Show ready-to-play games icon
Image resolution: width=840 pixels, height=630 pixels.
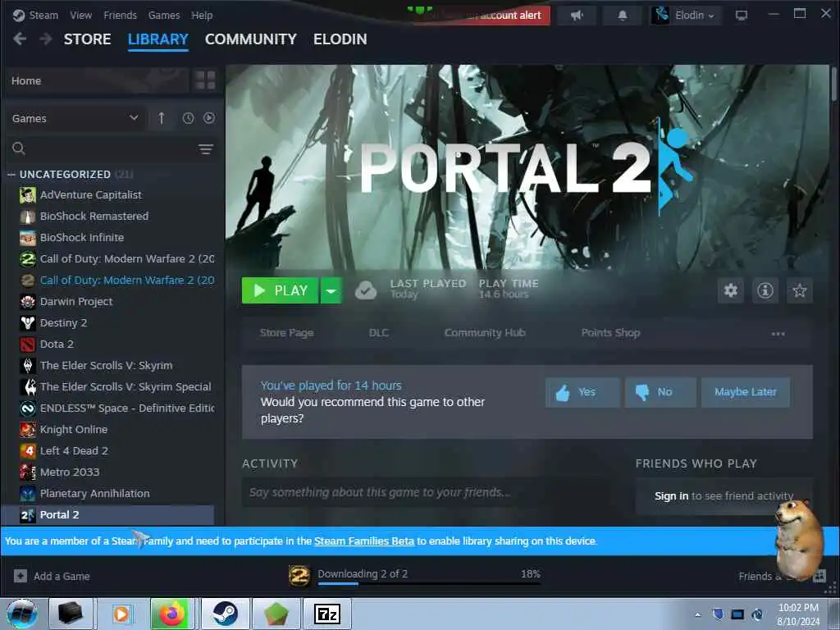[209, 118]
